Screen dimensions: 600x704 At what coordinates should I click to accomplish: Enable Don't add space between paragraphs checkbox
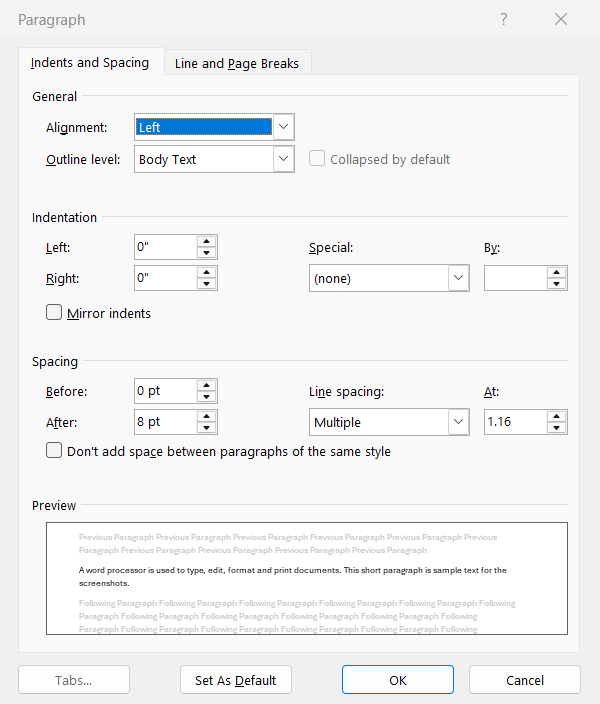click(x=54, y=450)
